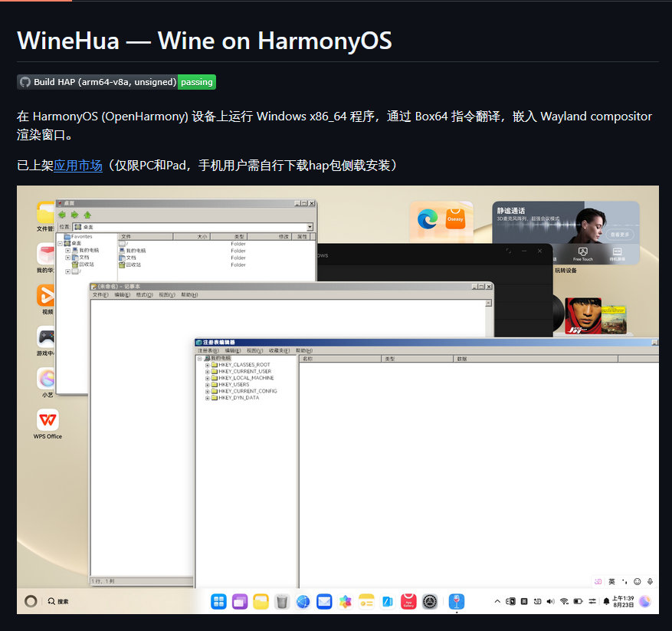Screen dimensions: 672x631
Task: Click the green up arrow in the file explorer
Action: [87, 215]
